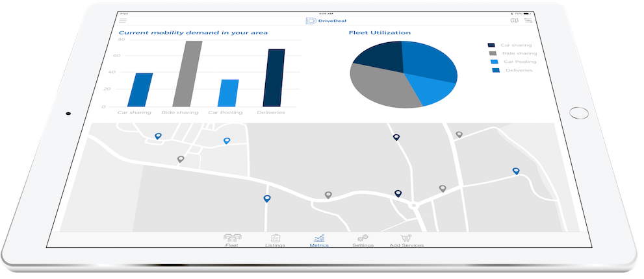Image resolution: width=644 pixels, height=279 pixels.
Task: Click Car sharing legend color swatch
Action: 491,45
